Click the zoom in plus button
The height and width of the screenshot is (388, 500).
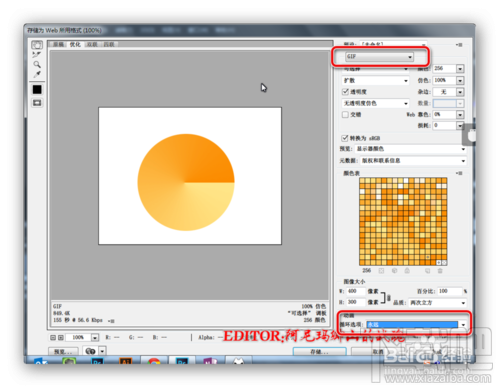61,338
